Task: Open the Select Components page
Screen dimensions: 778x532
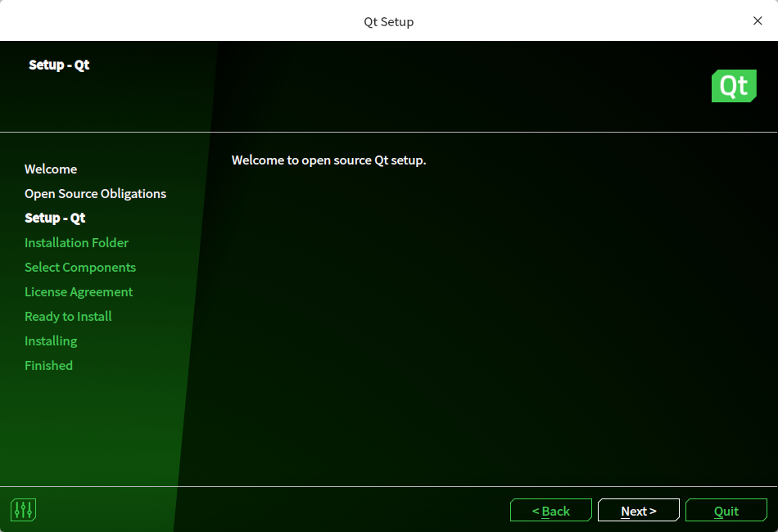Action: (80, 267)
